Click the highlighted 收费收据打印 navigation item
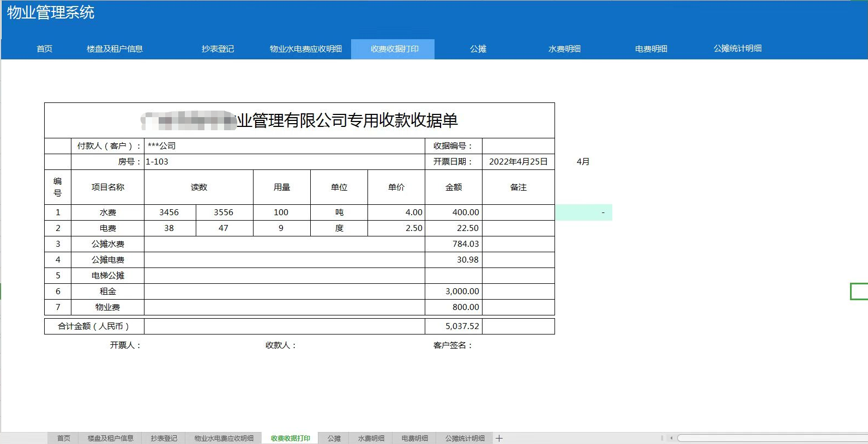Image resolution: width=868 pixels, height=444 pixels. pyautogui.click(x=394, y=49)
